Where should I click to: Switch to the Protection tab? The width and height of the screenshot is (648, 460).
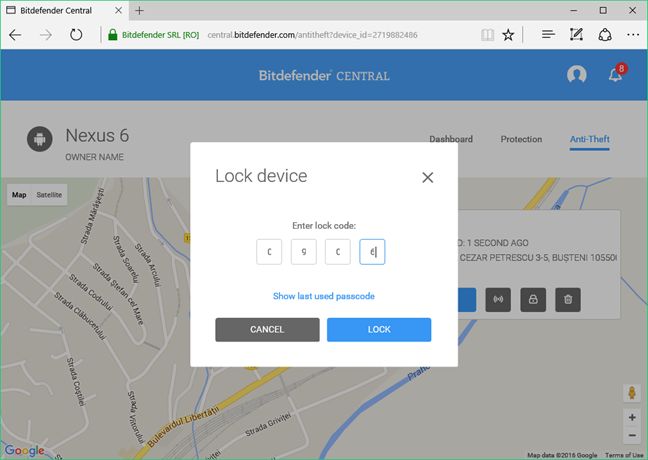click(x=521, y=139)
